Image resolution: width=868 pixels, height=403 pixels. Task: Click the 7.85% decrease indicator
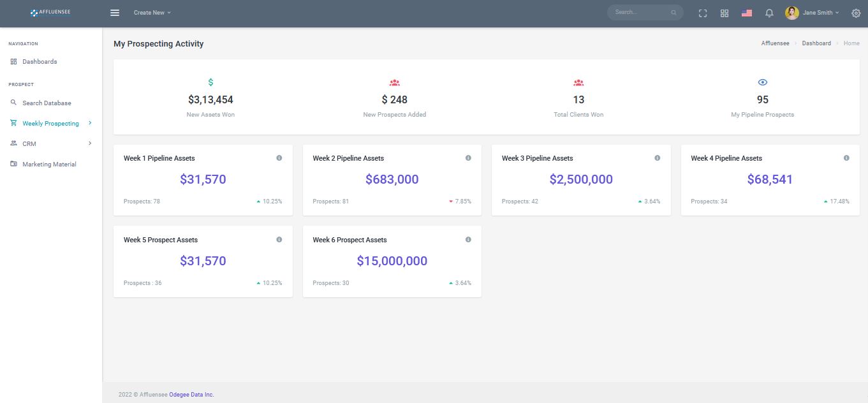point(460,201)
